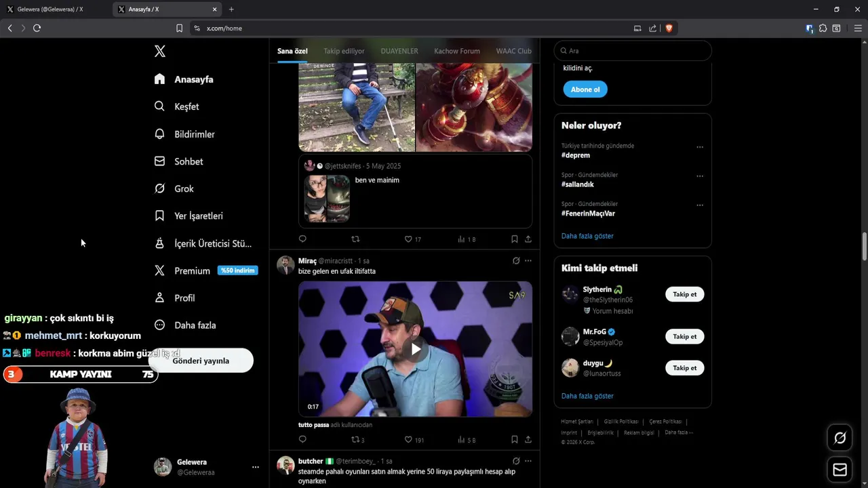The width and height of the screenshot is (868, 488).
Task: View analytics of Miraç's post
Action: point(467,439)
